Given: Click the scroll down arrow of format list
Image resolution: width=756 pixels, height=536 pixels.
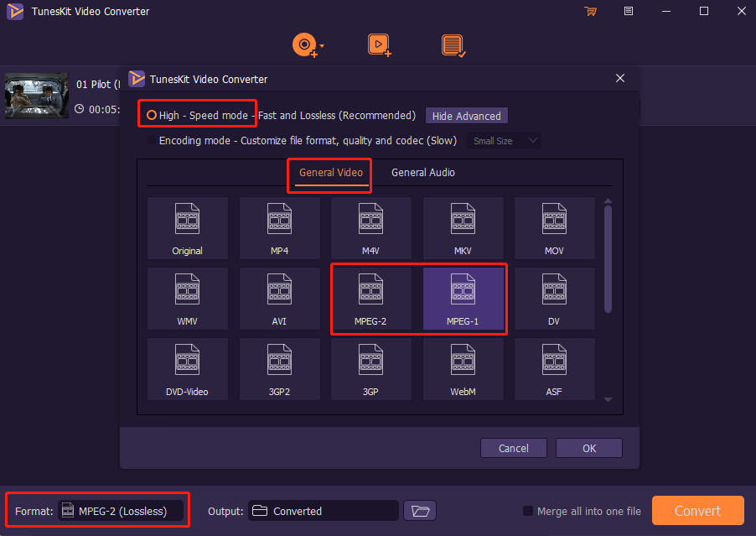Looking at the screenshot, I should (608, 399).
